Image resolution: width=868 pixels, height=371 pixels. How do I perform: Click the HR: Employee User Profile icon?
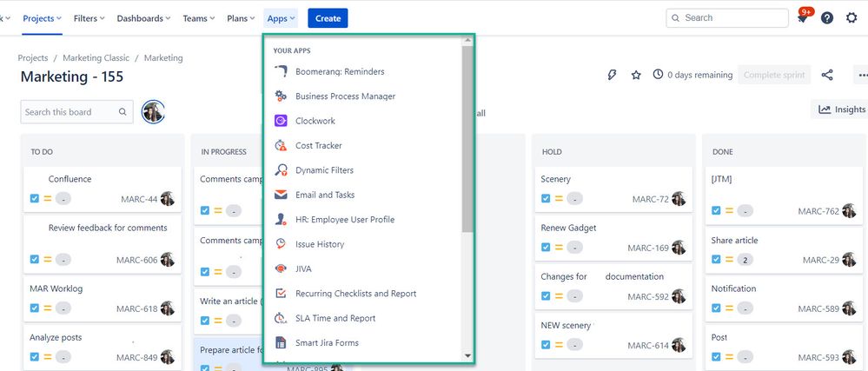(281, 219)
